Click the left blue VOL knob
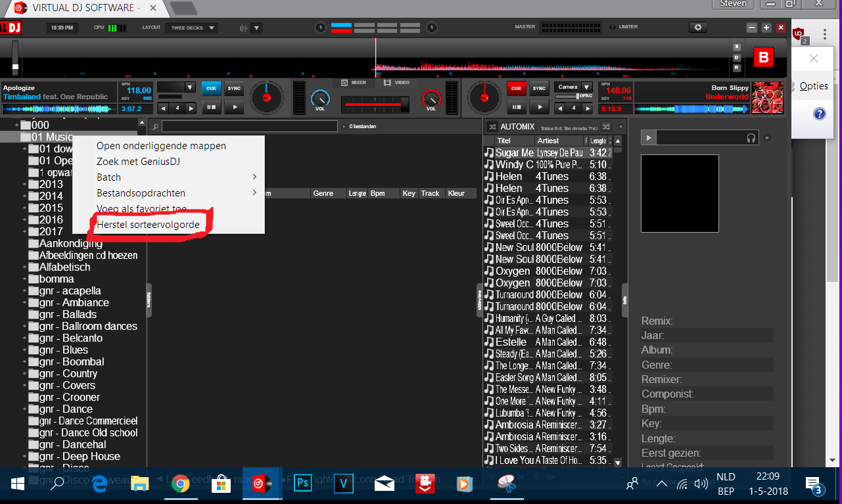 pyautogui.click(x=320, y=98)
